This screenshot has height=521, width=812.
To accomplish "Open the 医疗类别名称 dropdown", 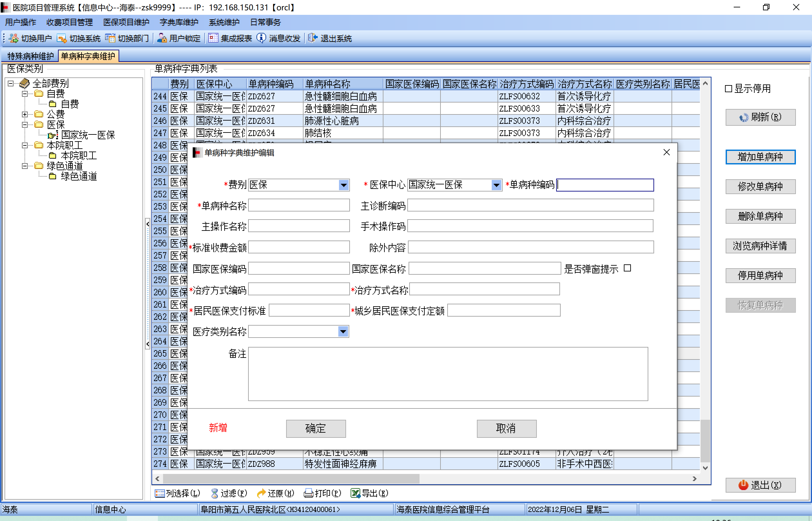I will click(x=343, y=331).
